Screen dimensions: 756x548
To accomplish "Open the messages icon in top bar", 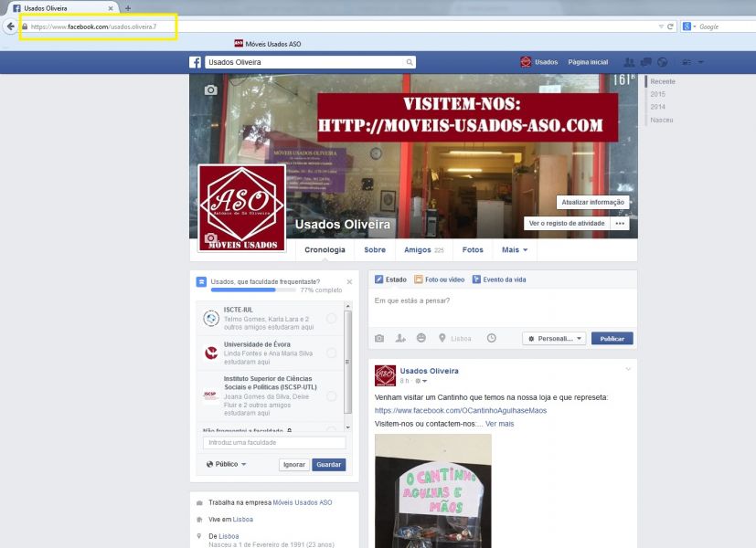I will pyautogui.click(x=645, y=62).
